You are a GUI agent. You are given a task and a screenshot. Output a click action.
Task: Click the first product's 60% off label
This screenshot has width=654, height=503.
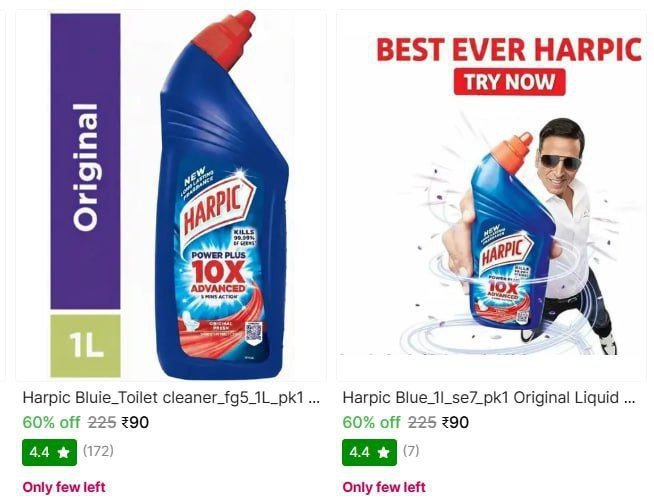51,423
